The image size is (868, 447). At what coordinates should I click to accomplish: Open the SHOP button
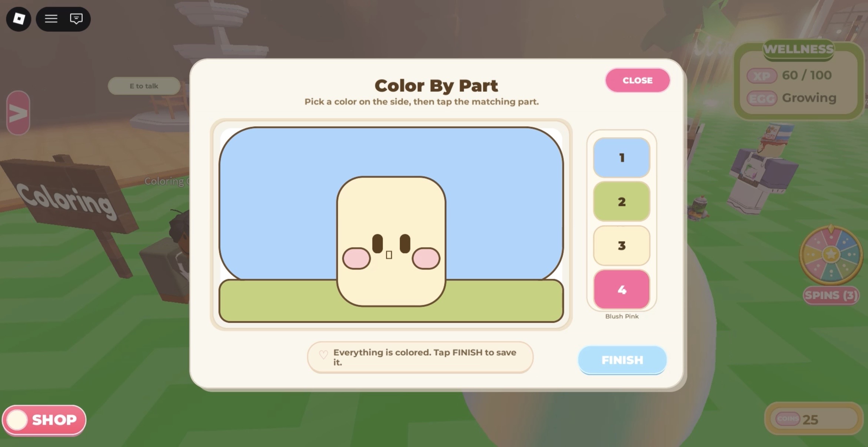44,420
